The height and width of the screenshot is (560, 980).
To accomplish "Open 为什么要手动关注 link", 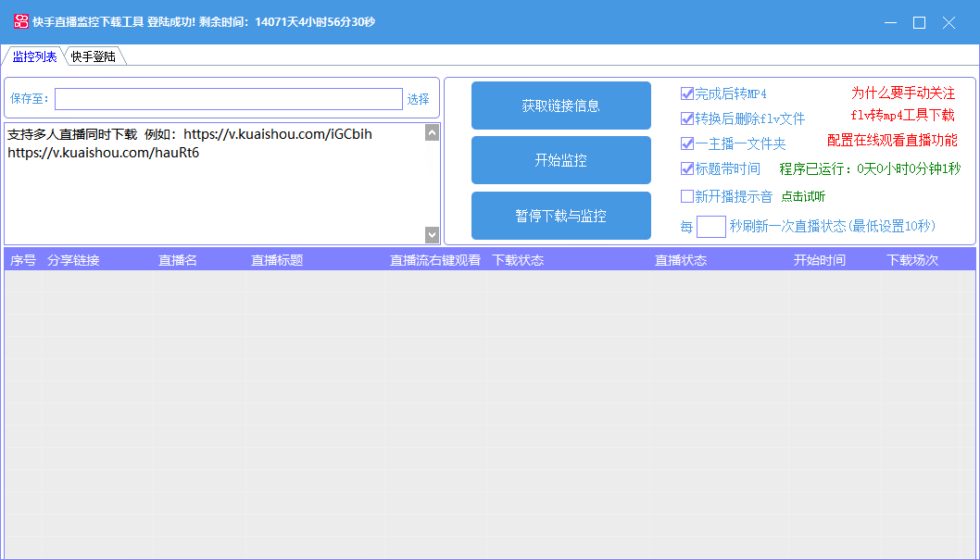I will tap(903, 93).
